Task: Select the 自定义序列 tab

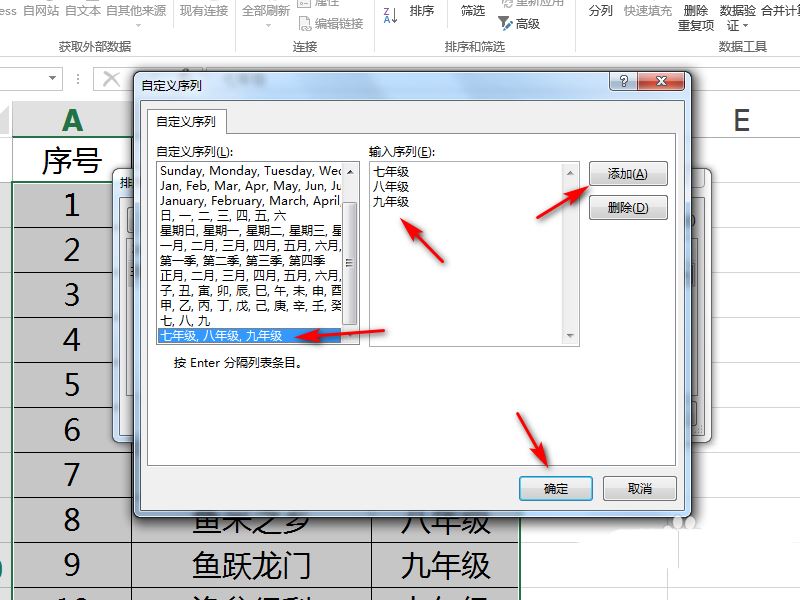Action: click(x=186, y=122)
